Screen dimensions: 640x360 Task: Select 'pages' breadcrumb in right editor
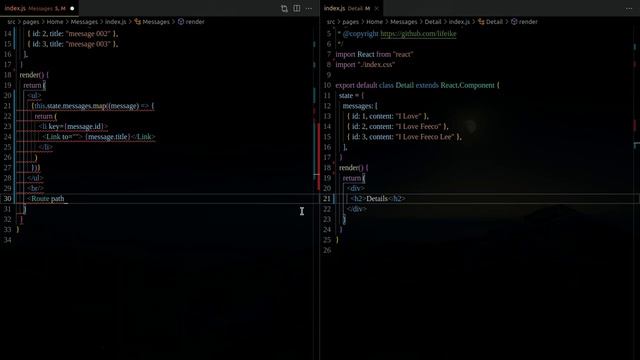(x=351, y=22)
